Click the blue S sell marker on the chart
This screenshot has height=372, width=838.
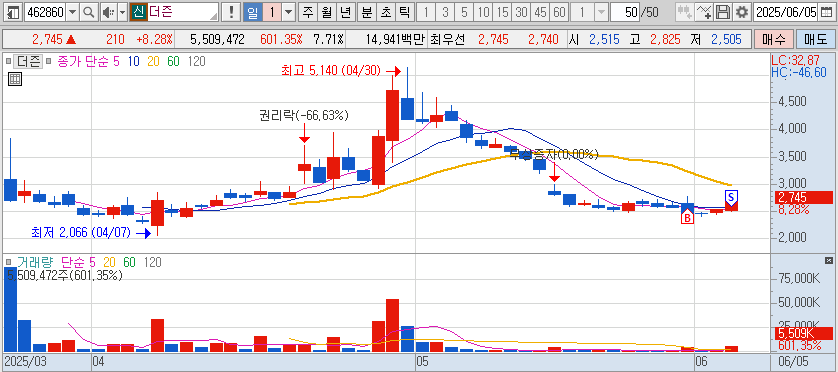point(731,197)
